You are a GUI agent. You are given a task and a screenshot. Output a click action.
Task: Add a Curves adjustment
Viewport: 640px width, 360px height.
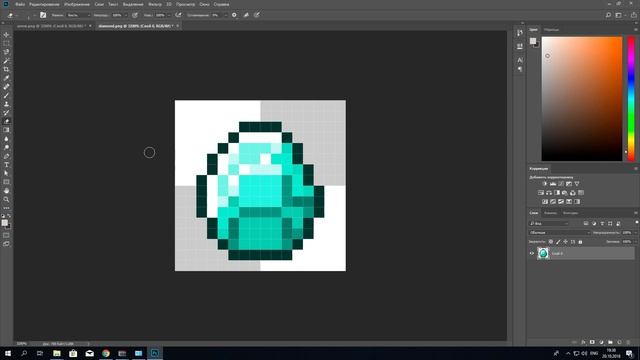pyautogui.click(x=561, y=184)
